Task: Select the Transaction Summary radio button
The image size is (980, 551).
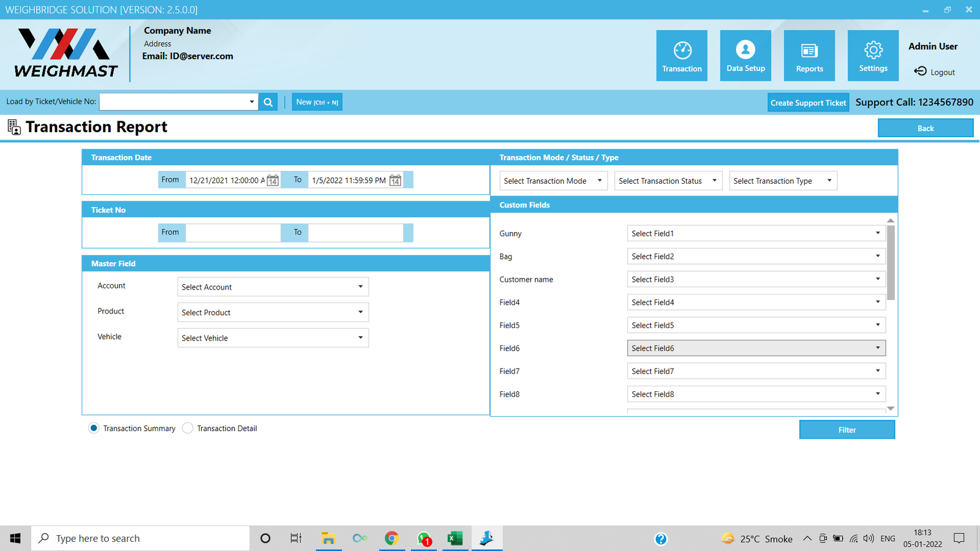Action: (94, 428)
